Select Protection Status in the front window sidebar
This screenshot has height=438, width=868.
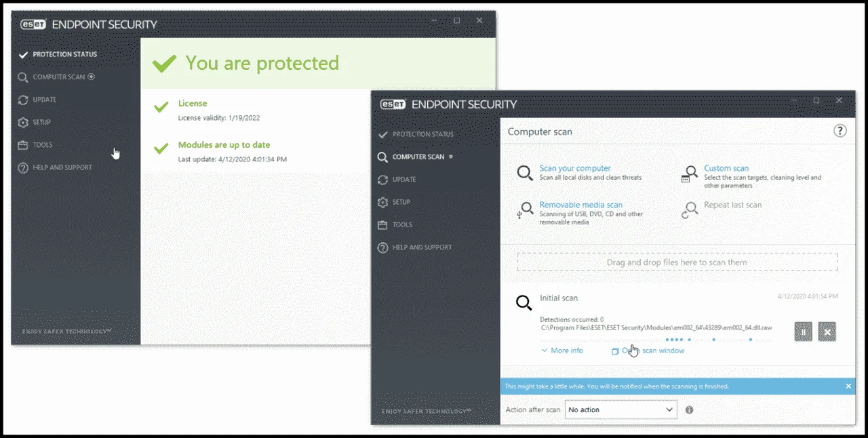coord(423,134)
